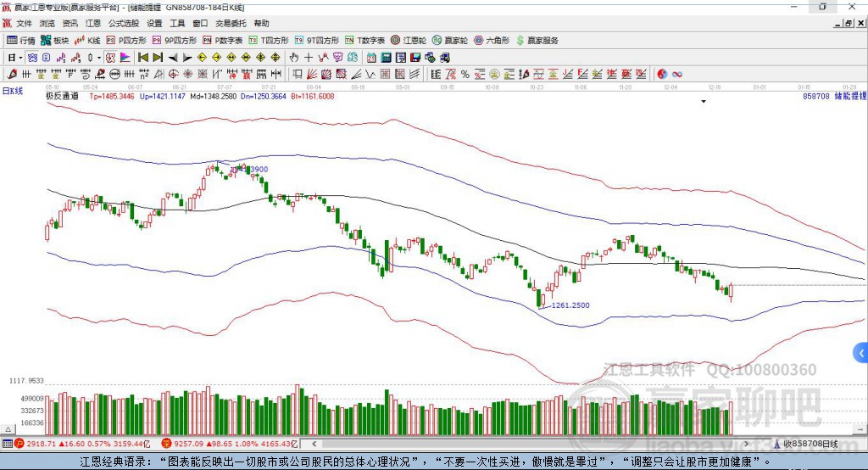The height and width of the screenshot is (470, 868).
Task: Click the blue infinity loop icon
Action: pos(676,75)
